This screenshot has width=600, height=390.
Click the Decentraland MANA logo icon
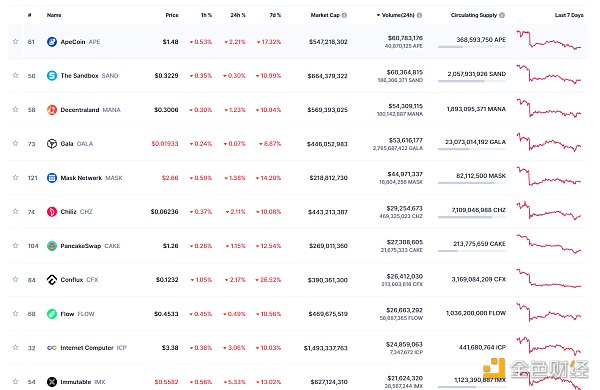pyautogui.click(x=52, y=110)
